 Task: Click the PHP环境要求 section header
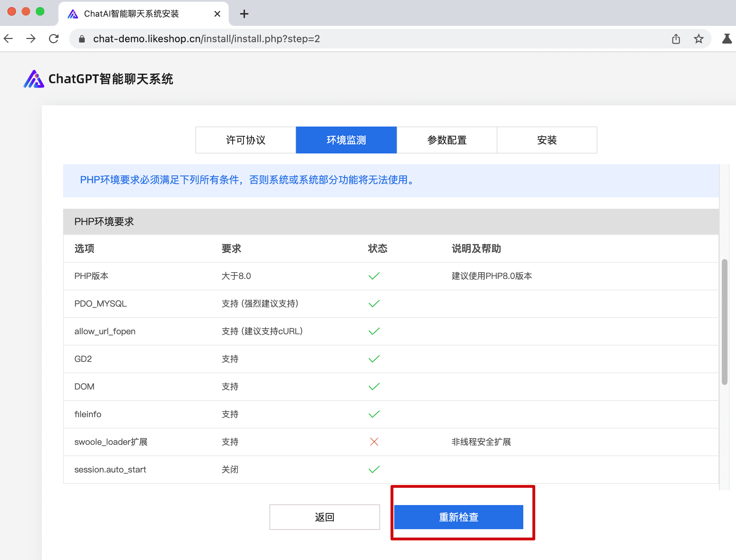pyautogui.click(x=391, y=222)
